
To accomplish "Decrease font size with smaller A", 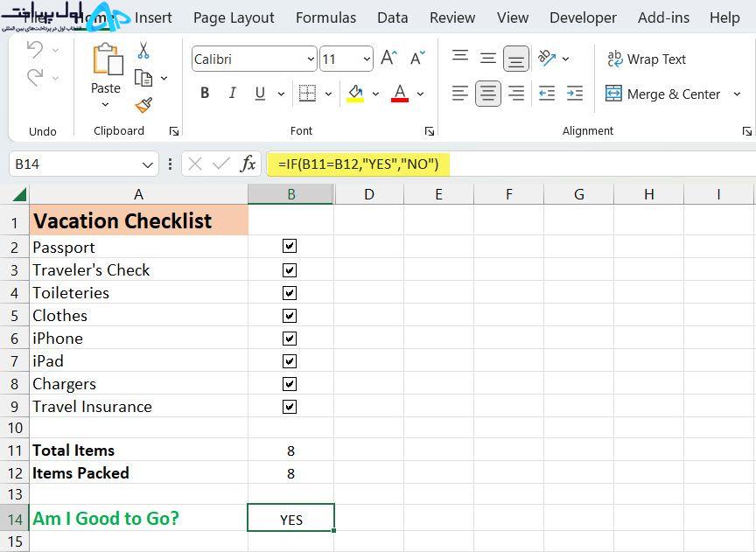I will (417, 59).
